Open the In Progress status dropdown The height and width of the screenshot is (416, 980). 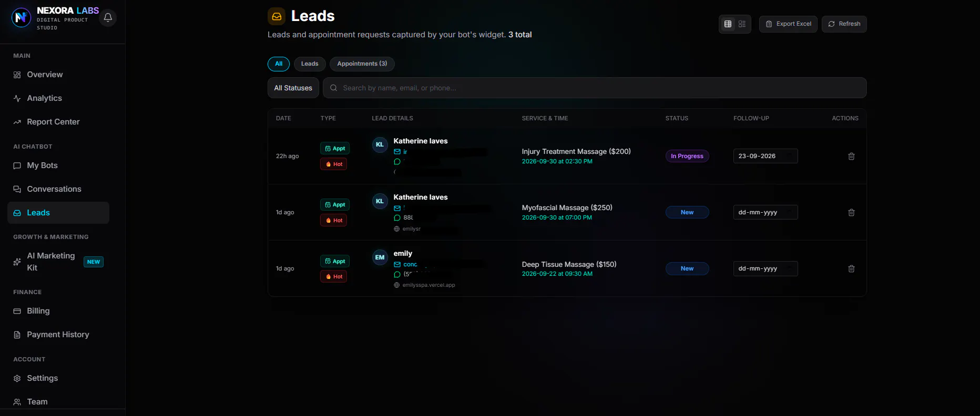pyautogui.click(x=687, y=156)
